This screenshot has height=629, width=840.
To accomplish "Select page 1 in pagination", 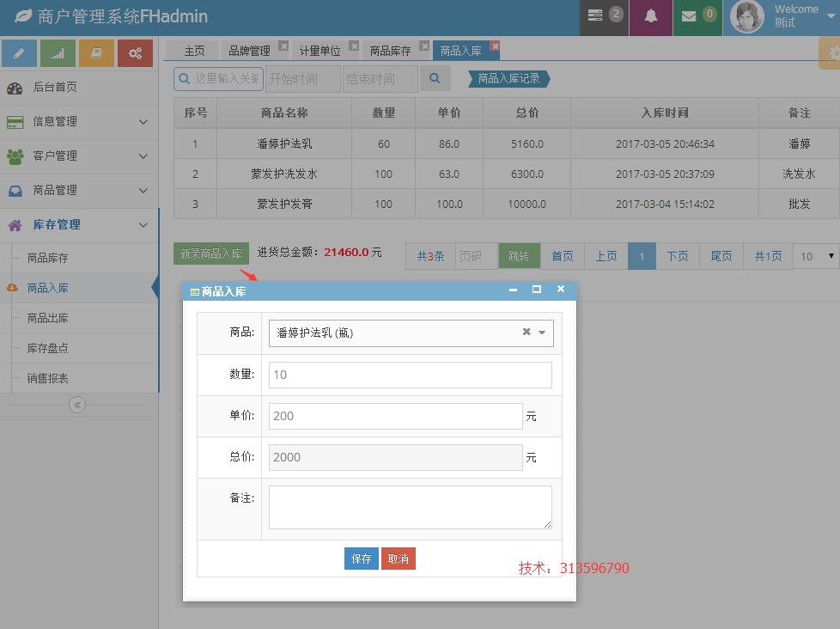I will coord(642,256).
